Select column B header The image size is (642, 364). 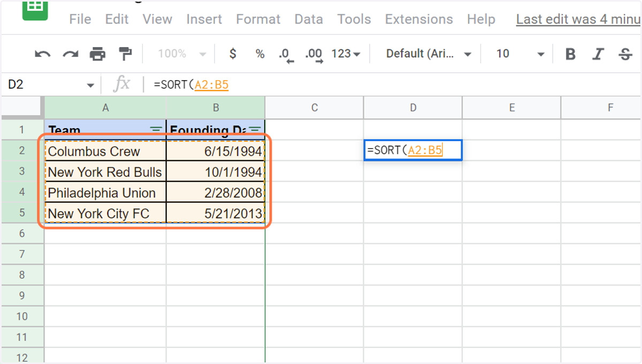coord(216,107)
